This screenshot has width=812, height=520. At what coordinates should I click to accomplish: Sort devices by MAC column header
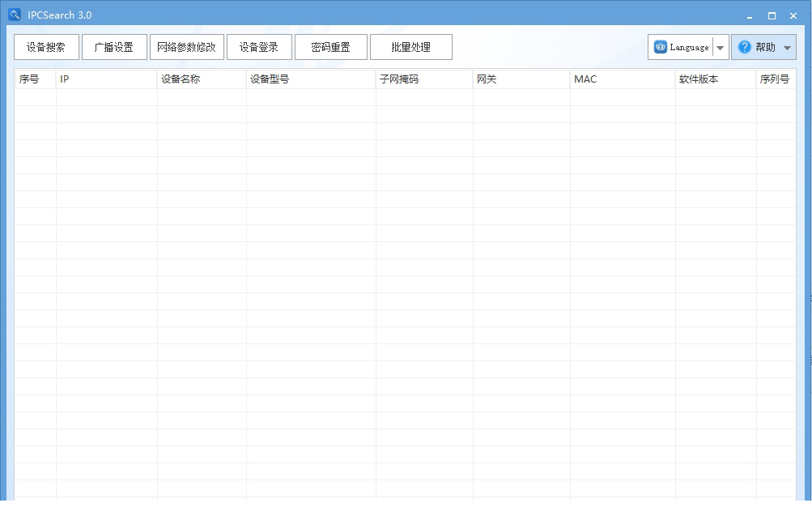click(x=623, y=79)
